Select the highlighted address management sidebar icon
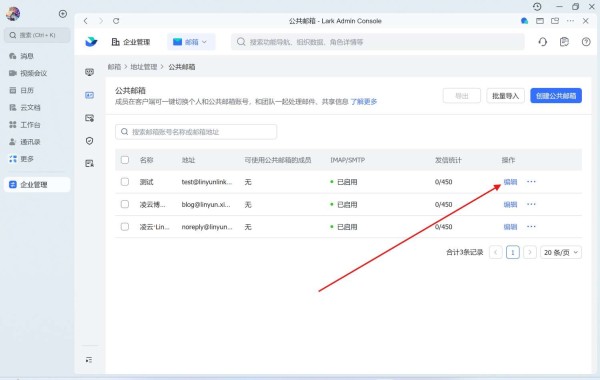This screenshot has width=600, height=380. click(x=90, y=95)
